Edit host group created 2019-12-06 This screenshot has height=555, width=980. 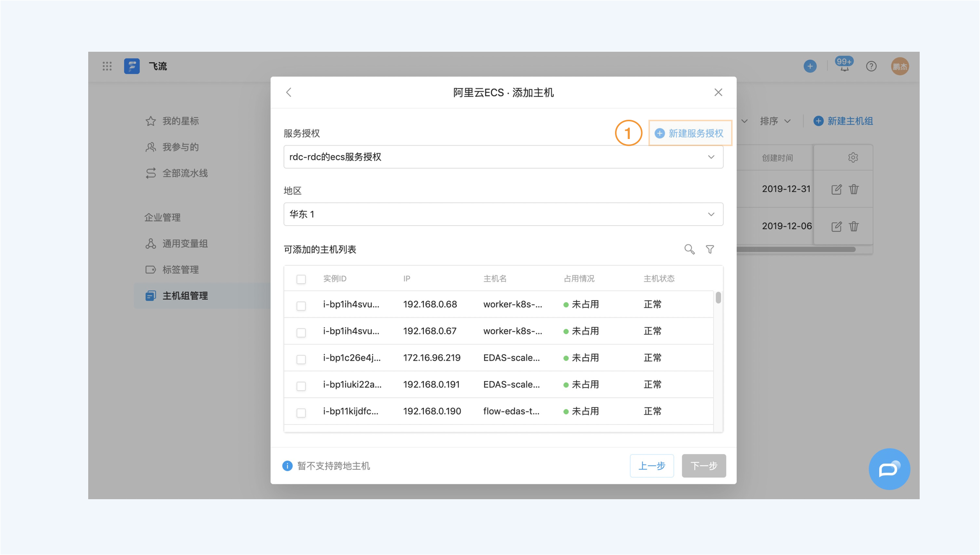(837, 226)
